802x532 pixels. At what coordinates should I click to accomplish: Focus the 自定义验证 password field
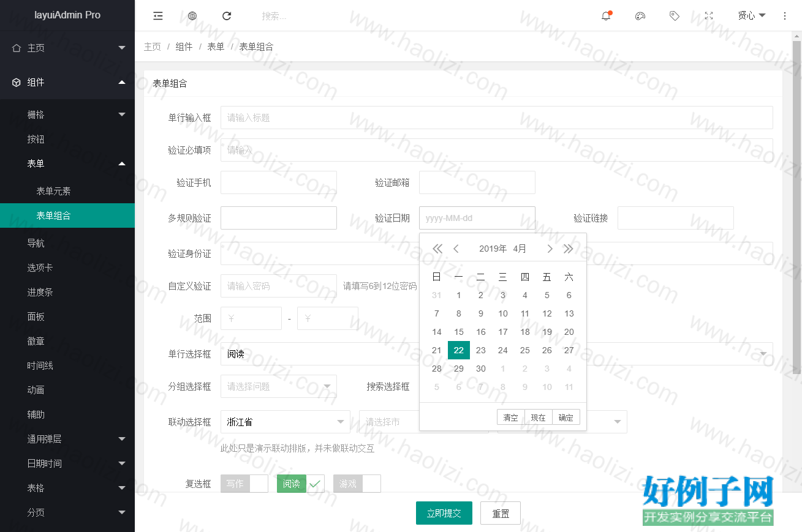279,286
